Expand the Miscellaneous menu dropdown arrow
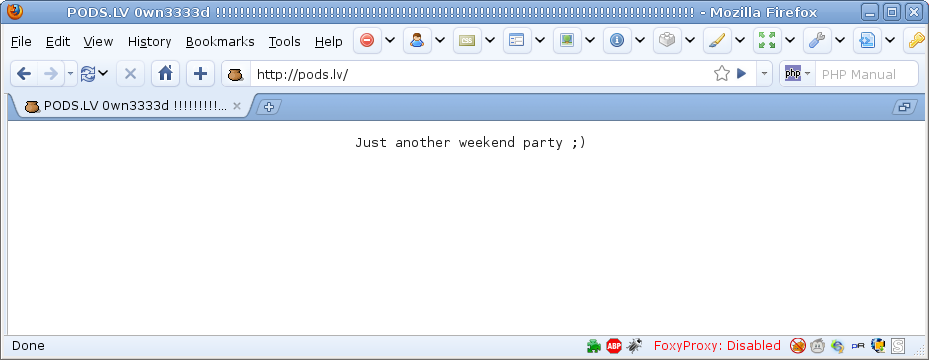 [x=690, y=40]
